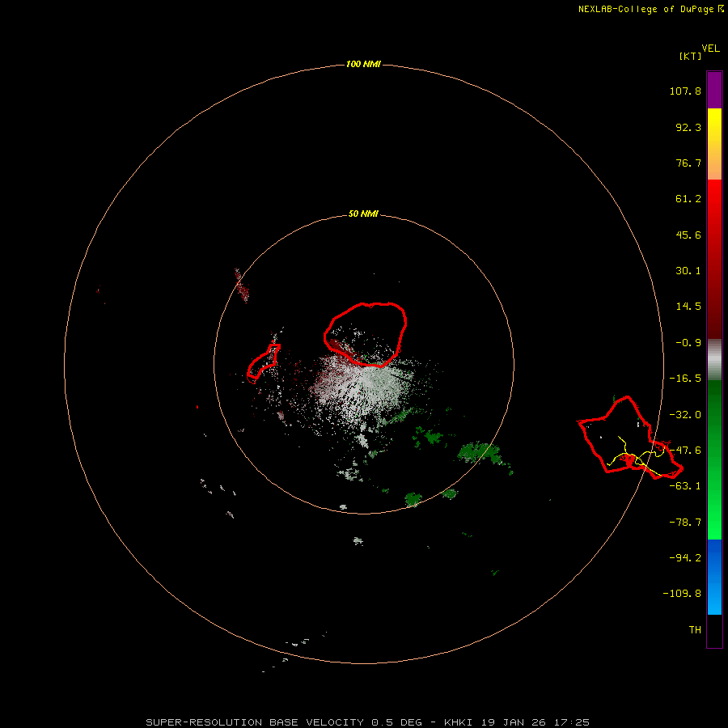This screenshot has width=728, height=728.
Task: Select the -94.2 legend value
Action: click(x=685, y=557)
